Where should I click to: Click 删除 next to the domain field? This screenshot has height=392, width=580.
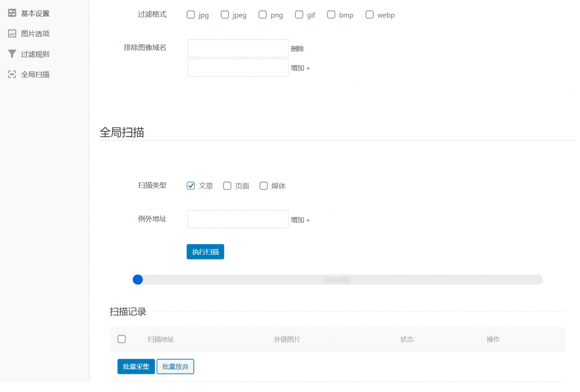coord(297,48)
